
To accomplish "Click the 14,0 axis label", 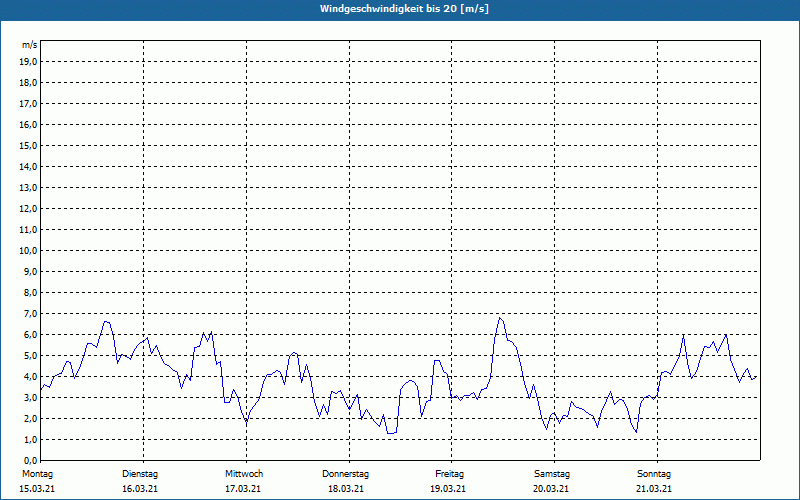I will tap(28, 166).
